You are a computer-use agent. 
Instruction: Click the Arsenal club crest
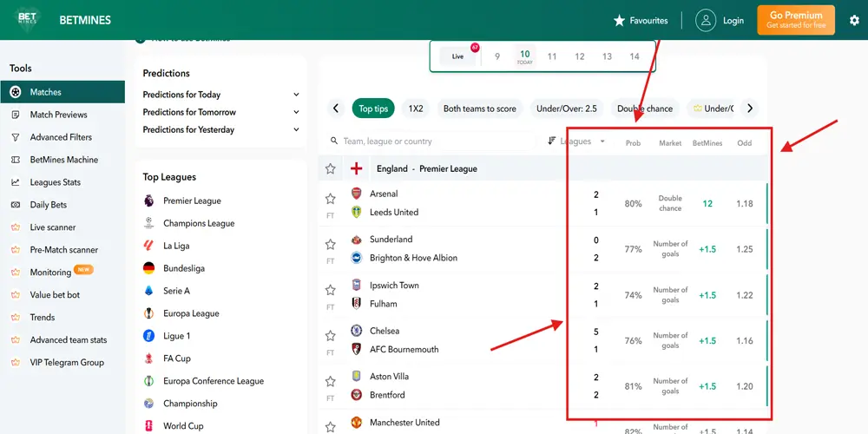357,194
